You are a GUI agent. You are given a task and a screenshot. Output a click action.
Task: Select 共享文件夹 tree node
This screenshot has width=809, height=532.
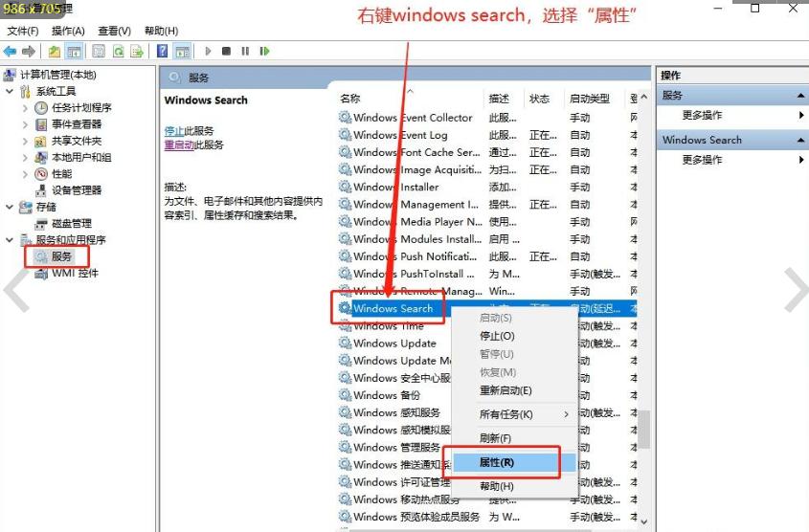77,141
